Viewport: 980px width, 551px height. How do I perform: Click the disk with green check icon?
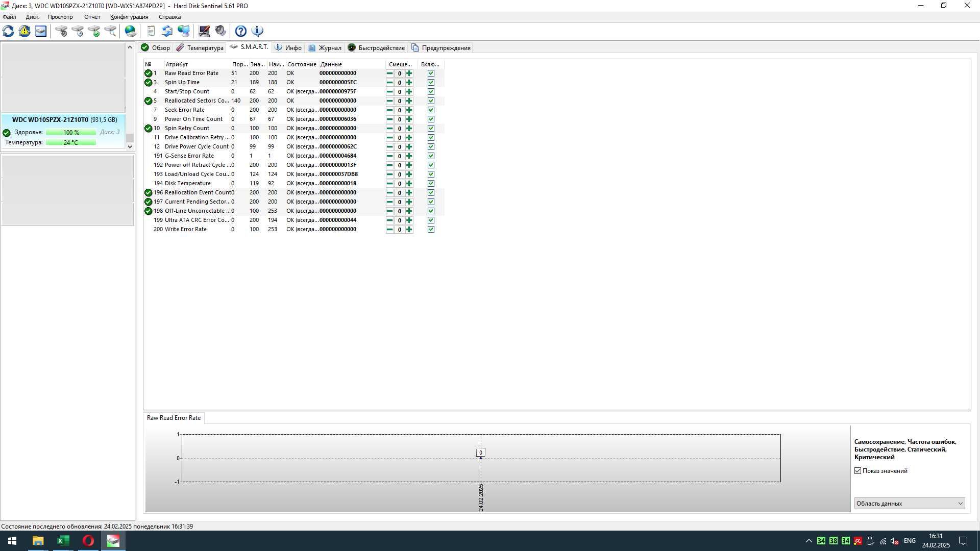[94, 31]
